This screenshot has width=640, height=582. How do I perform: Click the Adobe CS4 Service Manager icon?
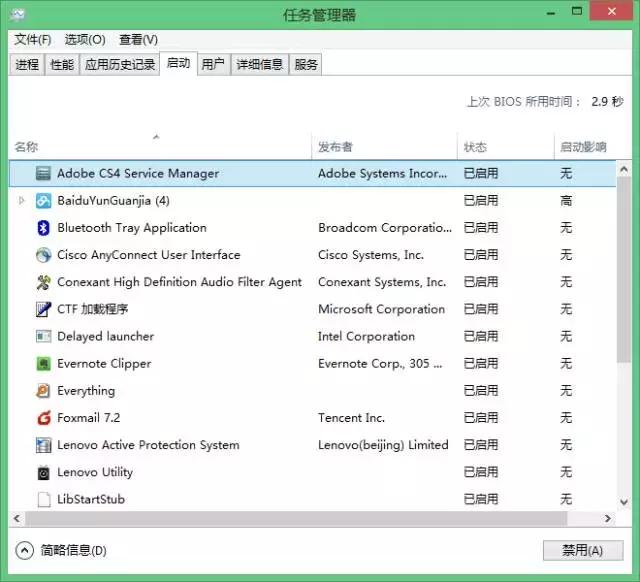coord(43,173)
